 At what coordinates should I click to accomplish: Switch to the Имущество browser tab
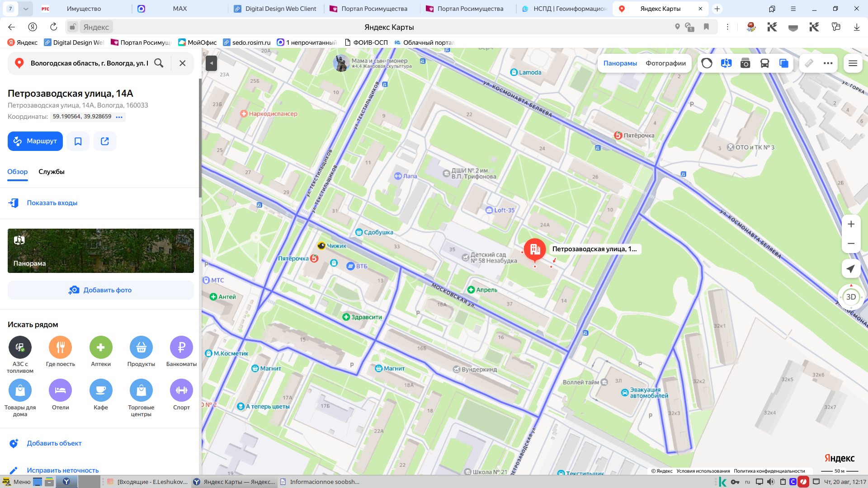(84, 9)
